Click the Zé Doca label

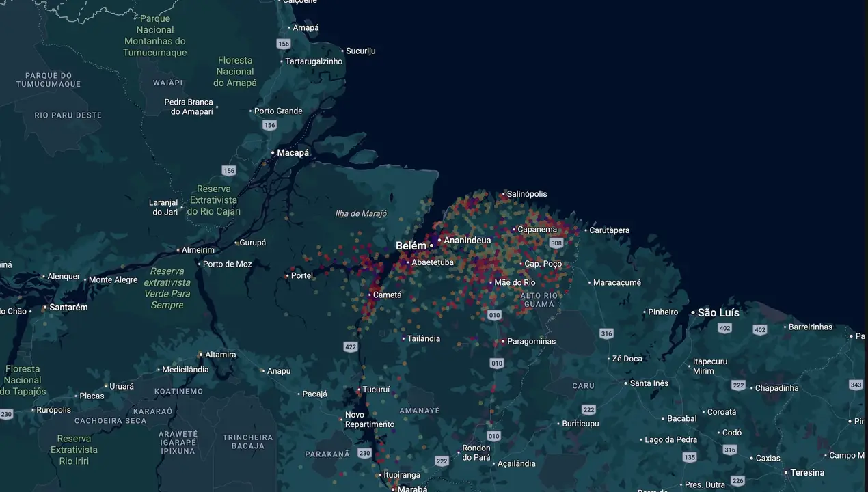point(627,359)
